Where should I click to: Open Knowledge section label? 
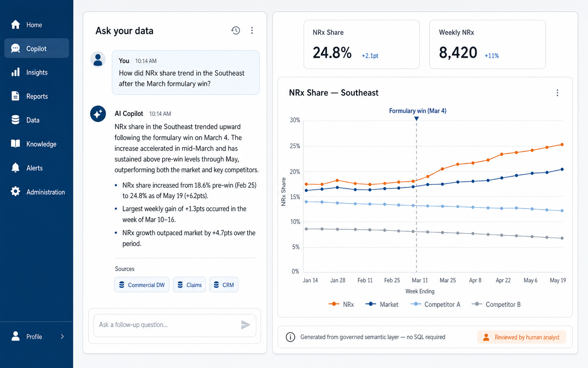[42, 144]
